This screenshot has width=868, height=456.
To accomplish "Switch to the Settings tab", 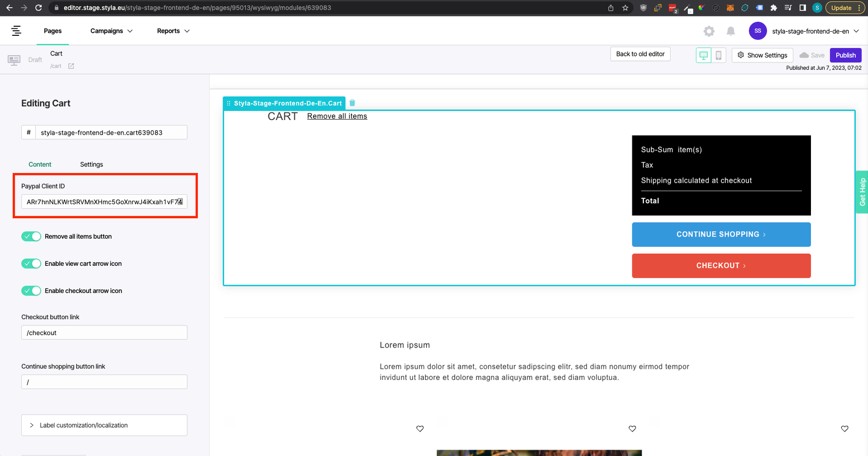I will click(91, 164).
